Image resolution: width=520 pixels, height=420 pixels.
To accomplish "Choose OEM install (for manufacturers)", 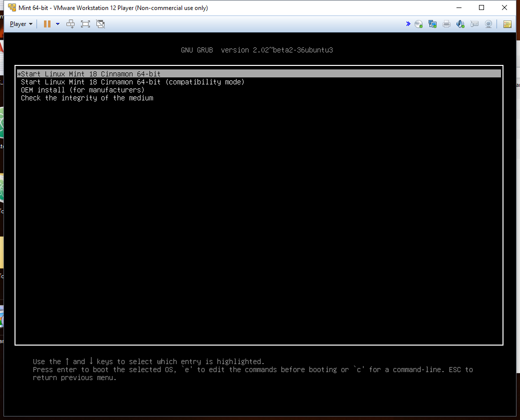I will (82, 90).
